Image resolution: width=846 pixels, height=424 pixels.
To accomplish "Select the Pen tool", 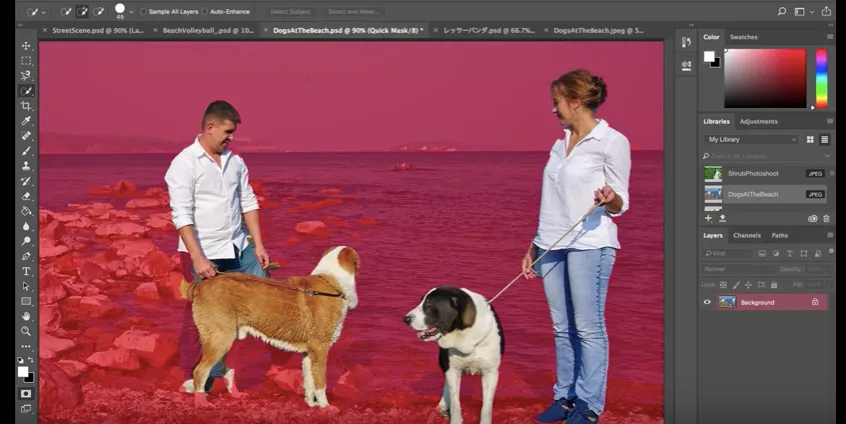I will click(x=26, y=256).
